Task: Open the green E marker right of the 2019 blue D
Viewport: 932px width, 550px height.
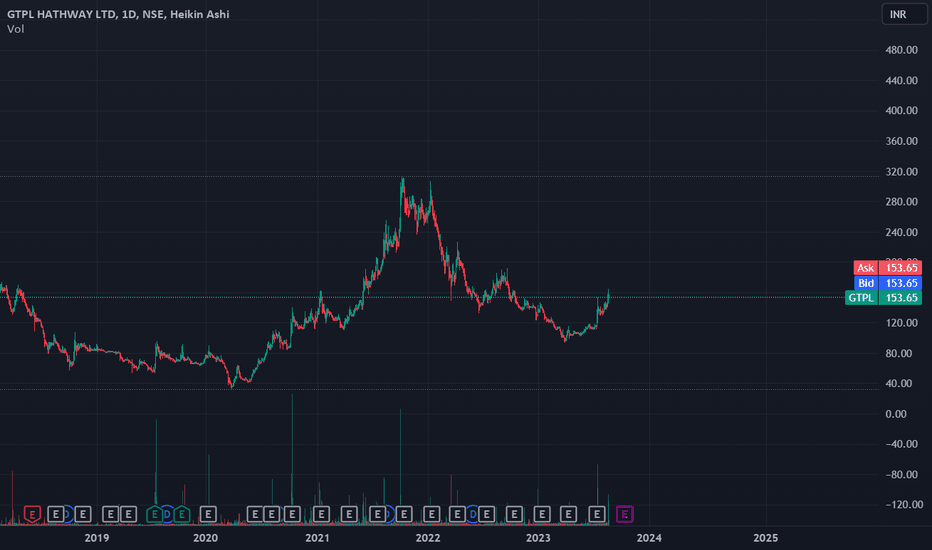Action: 181,514
